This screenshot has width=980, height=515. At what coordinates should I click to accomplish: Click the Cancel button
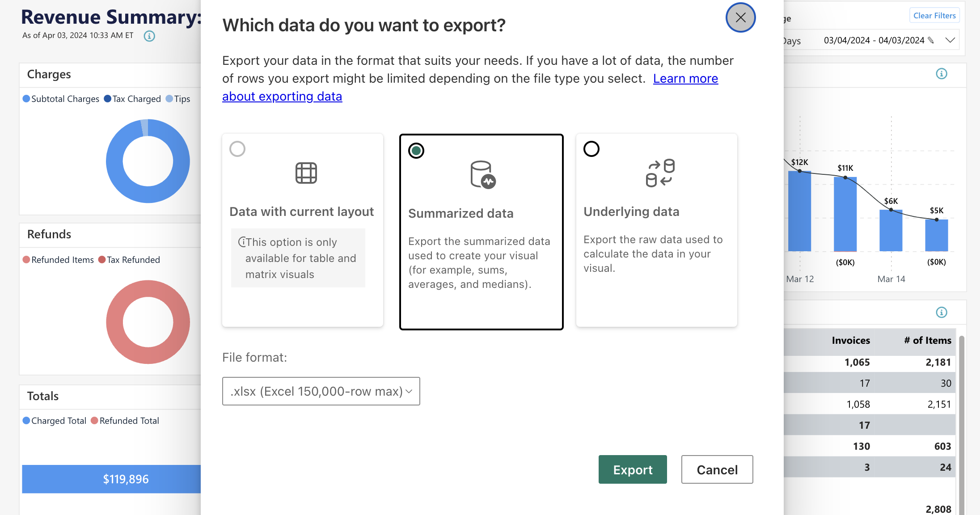point(717,469)
